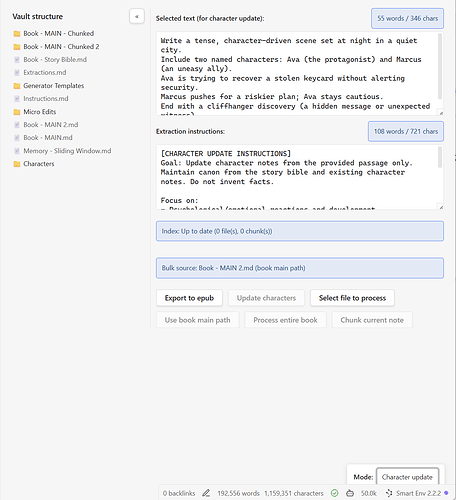The width and height of the screenshot is (456, 500).
Task: Click the green sync checkmark icon
Action: tap(334, 493)
